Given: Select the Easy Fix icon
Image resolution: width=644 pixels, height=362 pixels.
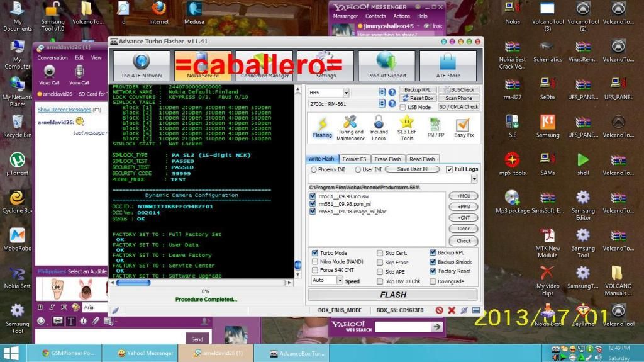Looking at the screenshot, I should pyautogui.click(x=464, y=127).
